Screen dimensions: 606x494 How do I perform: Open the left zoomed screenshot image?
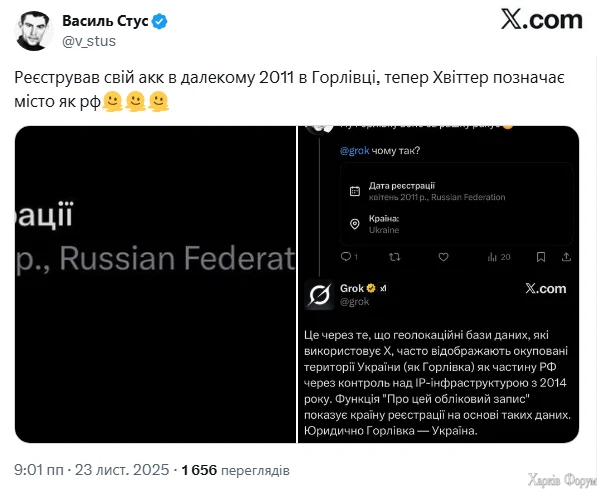pyautogui.click(x=155, y=284)
